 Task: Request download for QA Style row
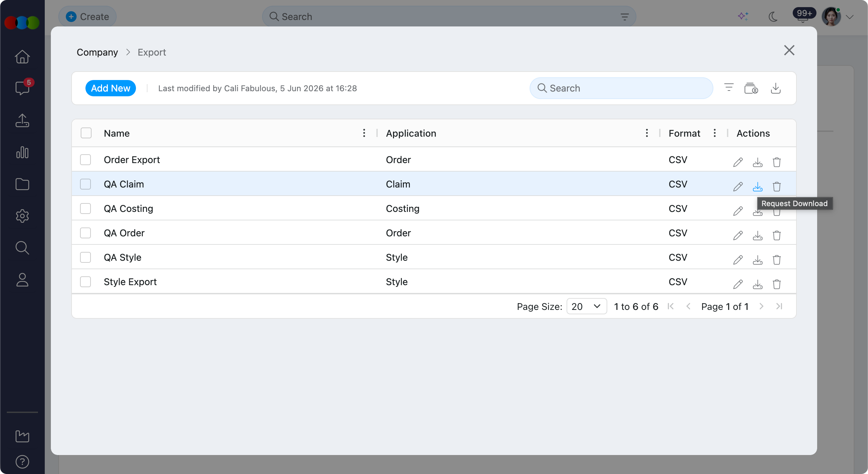tap(758, 260)
